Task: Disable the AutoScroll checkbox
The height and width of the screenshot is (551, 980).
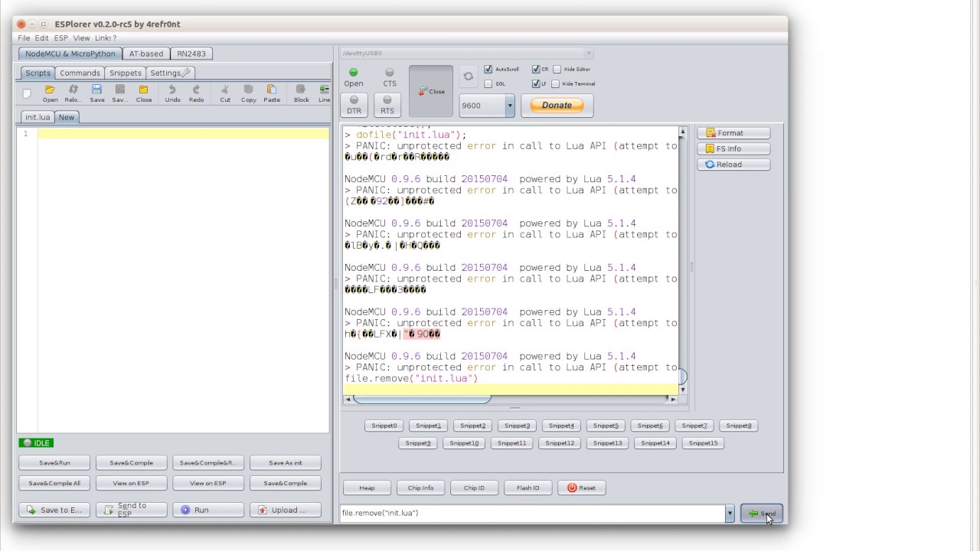Action: coord(488,70)
